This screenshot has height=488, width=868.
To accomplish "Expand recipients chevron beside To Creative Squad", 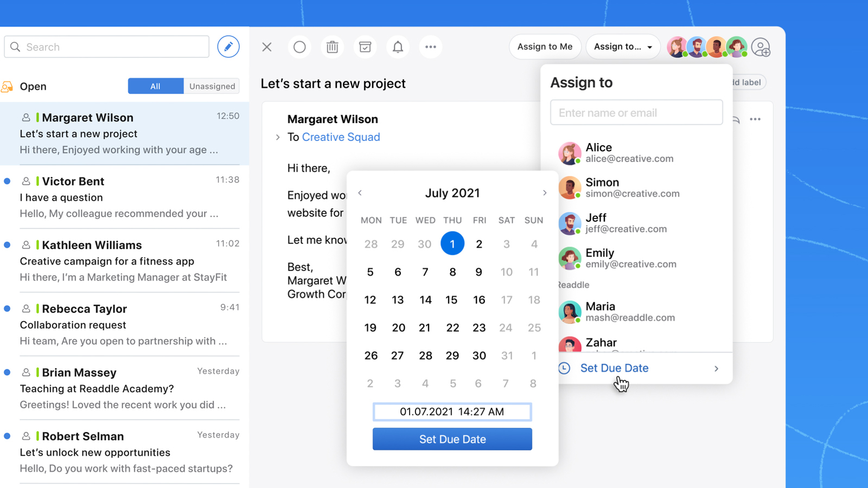I will pos(278,137).
